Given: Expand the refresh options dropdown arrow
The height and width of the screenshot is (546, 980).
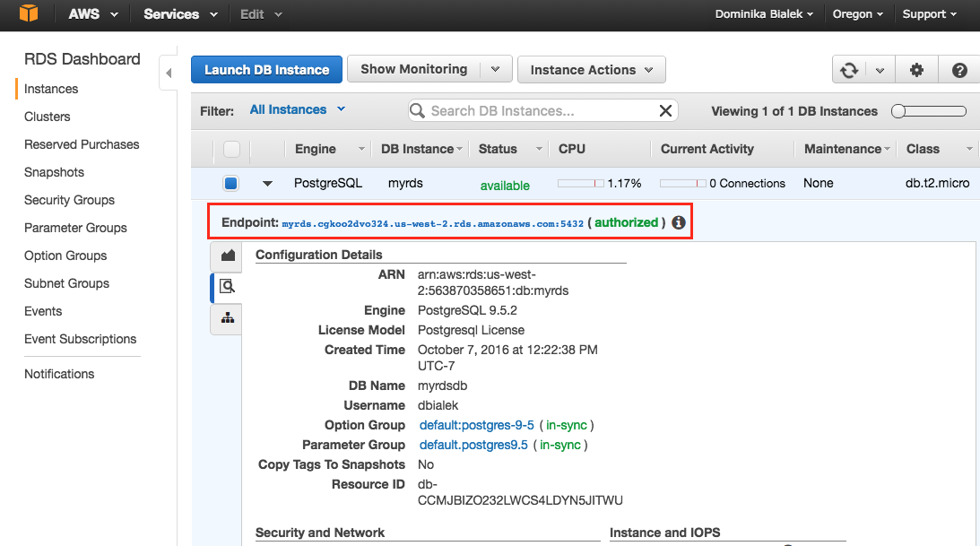Looking at the screenshot, I should 880,70.
